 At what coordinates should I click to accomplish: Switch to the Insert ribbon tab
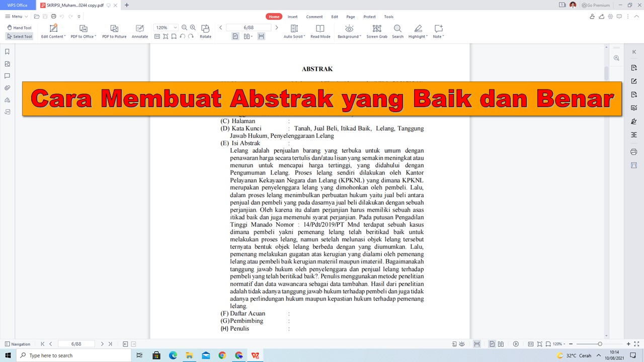[292, 17]
